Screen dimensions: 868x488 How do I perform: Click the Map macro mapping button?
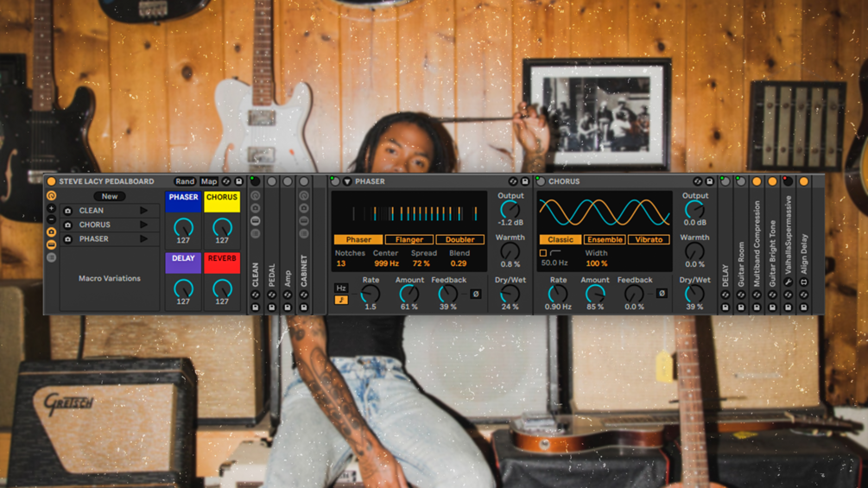[209, 181]
